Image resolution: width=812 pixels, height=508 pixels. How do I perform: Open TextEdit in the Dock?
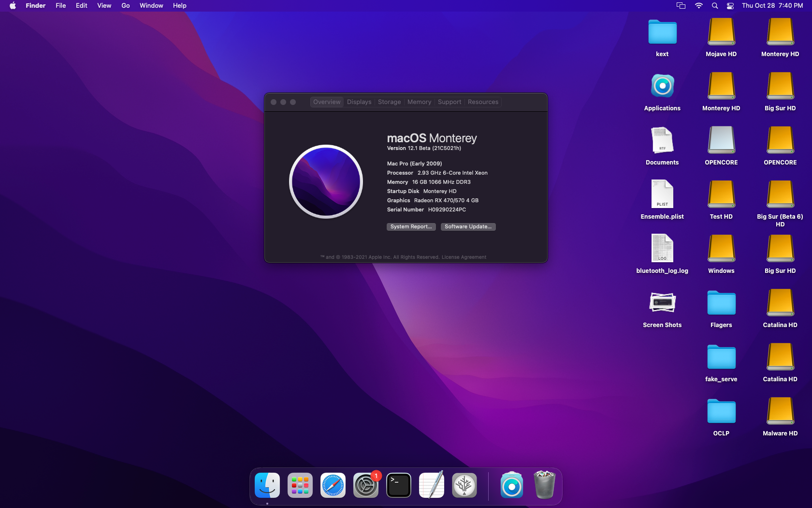tap(432, 485)
